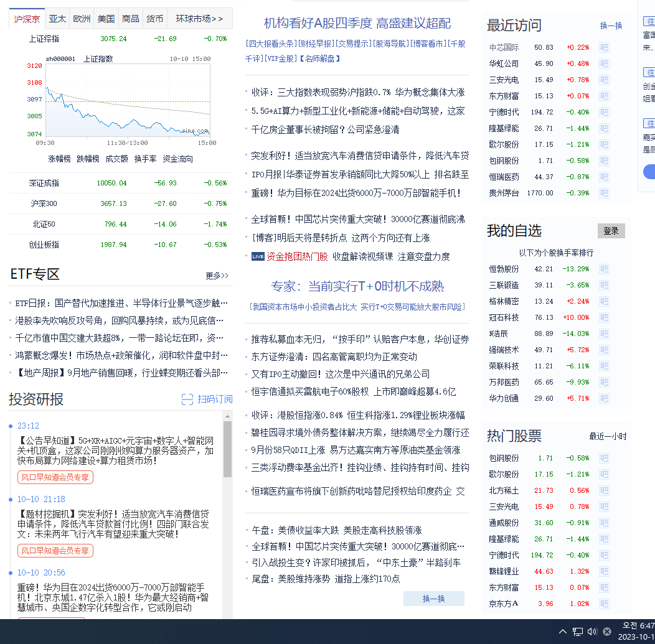Open the [四大报看头条] link
The width and height of the screenshot is (655, 644).
click(x=271, y=44)
